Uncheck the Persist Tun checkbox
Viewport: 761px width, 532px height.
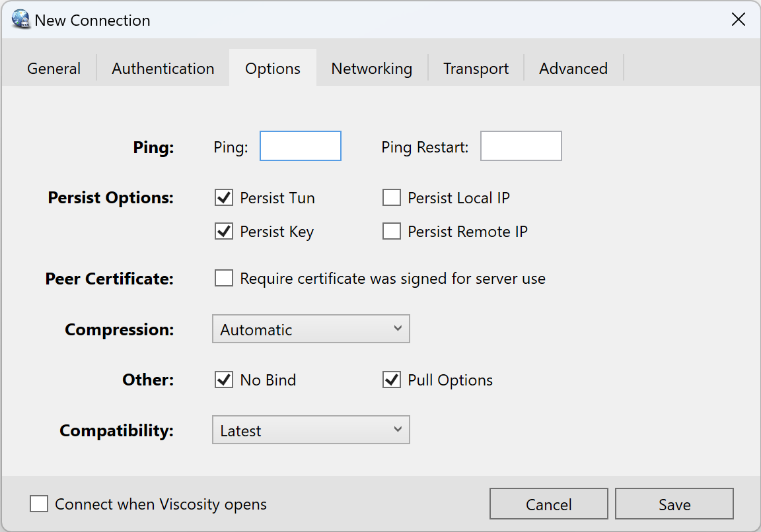click(224, 198)
